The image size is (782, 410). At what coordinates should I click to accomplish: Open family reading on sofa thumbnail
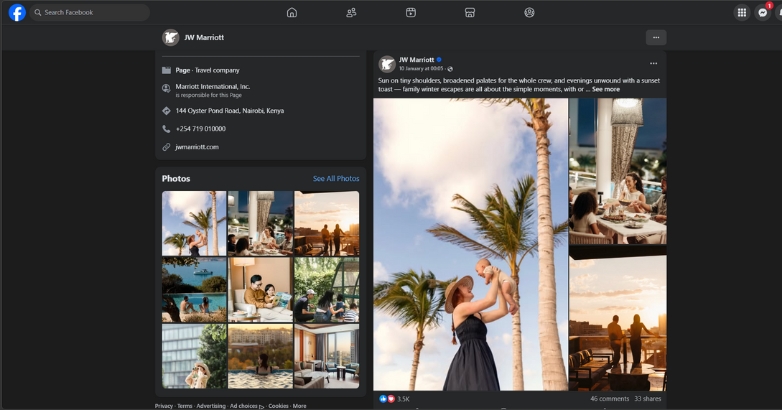tap(260, 290)
